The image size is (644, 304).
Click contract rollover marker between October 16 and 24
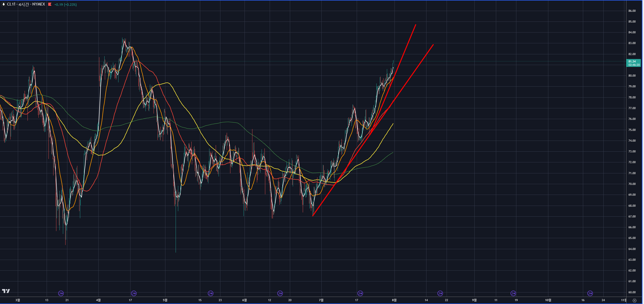click(590, 293)
